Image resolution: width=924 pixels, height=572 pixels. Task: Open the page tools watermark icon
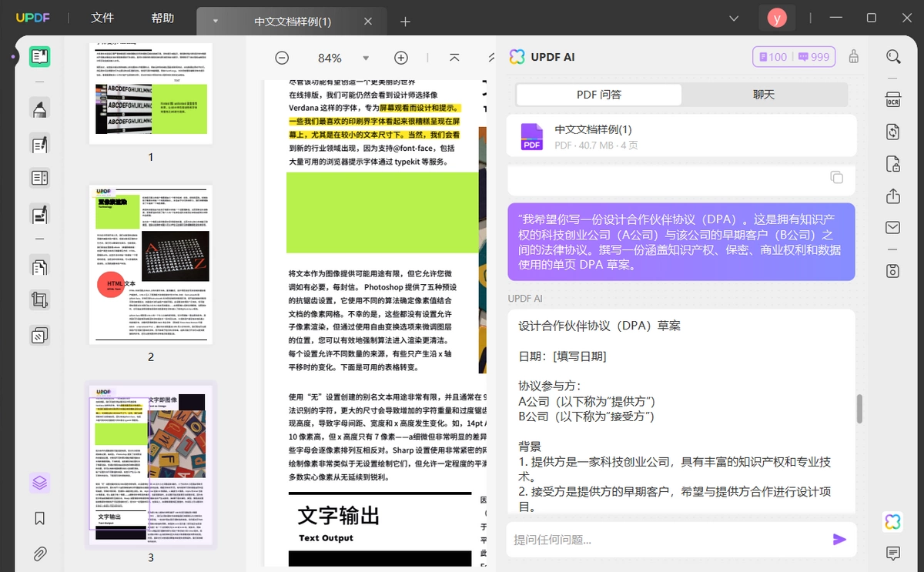[40, 335]
